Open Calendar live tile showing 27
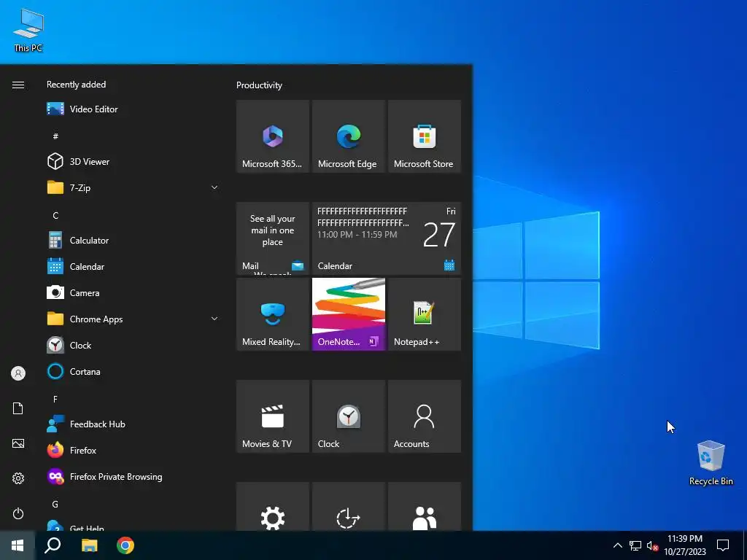The width and height of the screenshot is (747, 560). (x=387, y=238)
